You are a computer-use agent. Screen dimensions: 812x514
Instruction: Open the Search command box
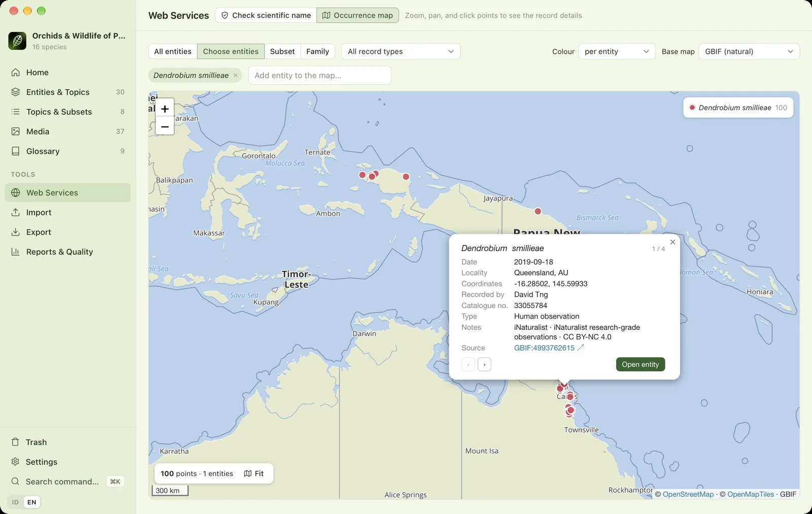(x=67, y=482)
